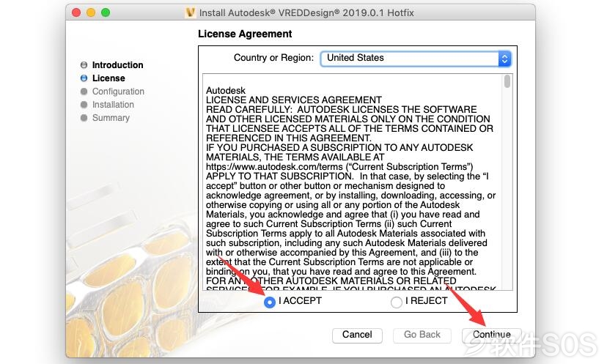Screen dimensions: 607x364
Task: Click the 'LICENSE AND SERVICES AGREEMENT' heading text
Action: pos(294,100)
